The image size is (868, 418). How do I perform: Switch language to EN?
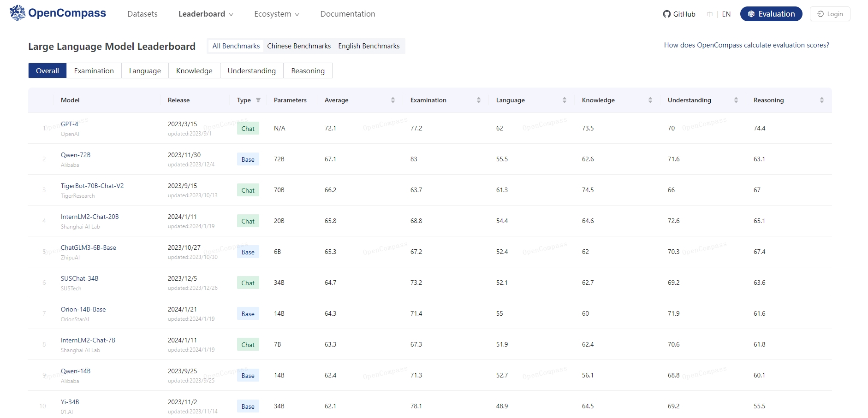tap(726, 14)
